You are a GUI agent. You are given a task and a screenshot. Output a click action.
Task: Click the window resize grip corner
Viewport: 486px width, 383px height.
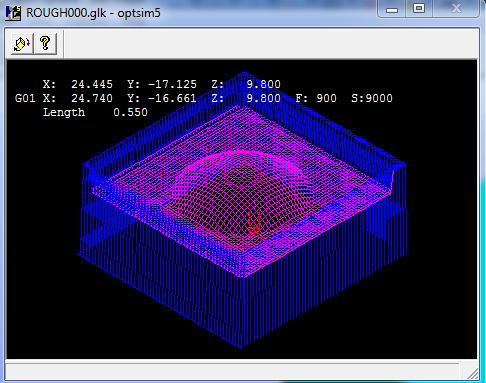click(472, 373)
